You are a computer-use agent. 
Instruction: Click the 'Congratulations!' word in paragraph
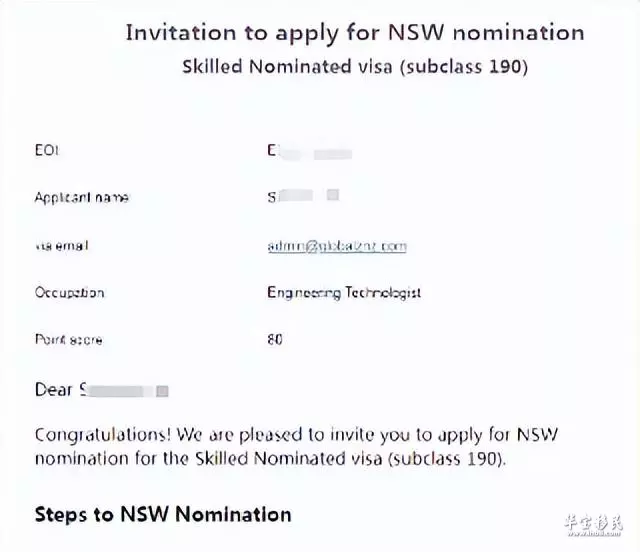103,435
